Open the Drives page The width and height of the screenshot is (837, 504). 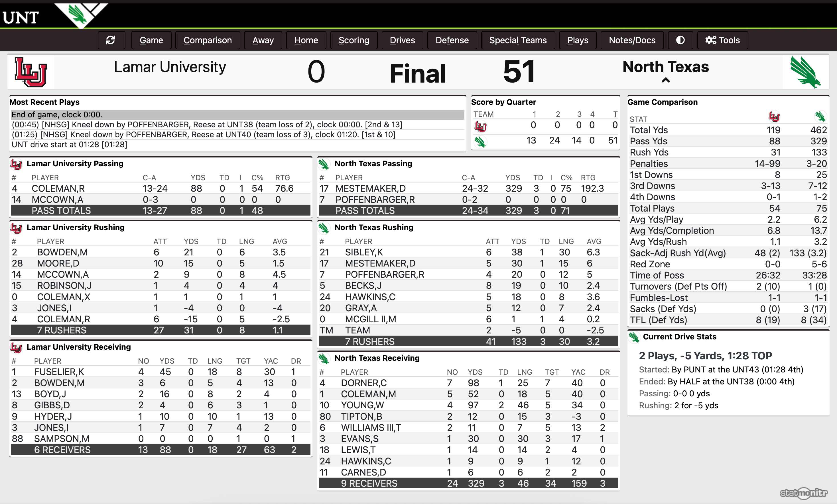click(x=402, y=40)
